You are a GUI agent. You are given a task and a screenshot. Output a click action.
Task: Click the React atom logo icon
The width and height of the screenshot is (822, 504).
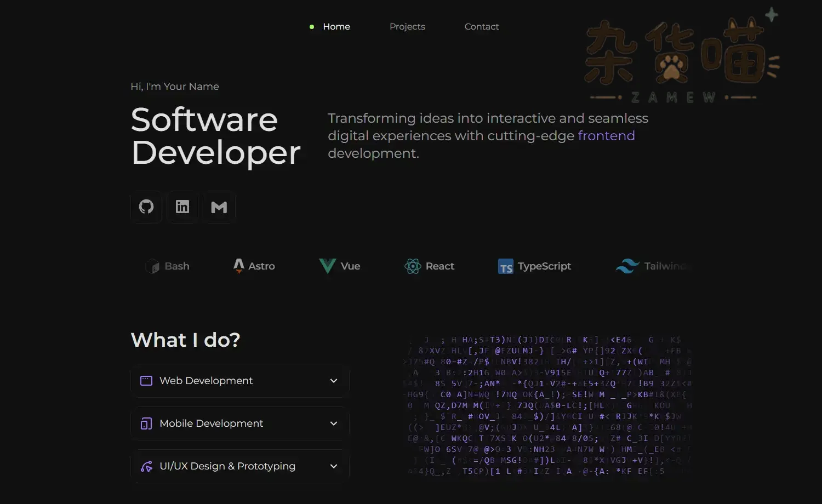pos(413,266)
